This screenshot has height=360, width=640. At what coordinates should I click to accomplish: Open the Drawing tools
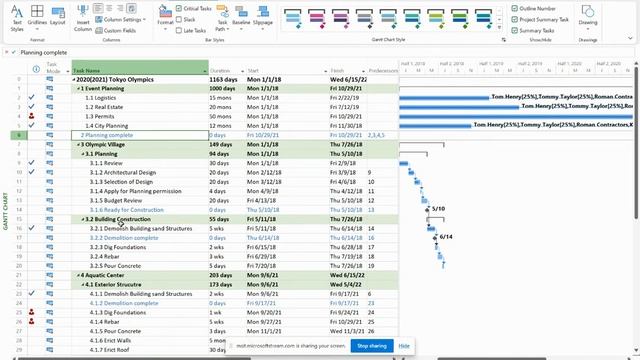click(588, 18)
